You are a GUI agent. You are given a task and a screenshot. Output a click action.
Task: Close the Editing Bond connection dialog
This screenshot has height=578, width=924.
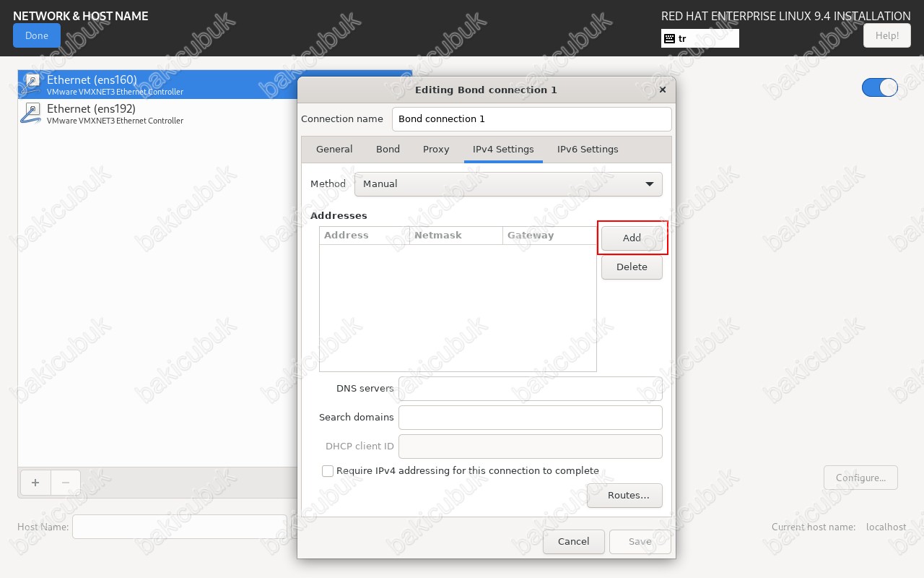663,90
